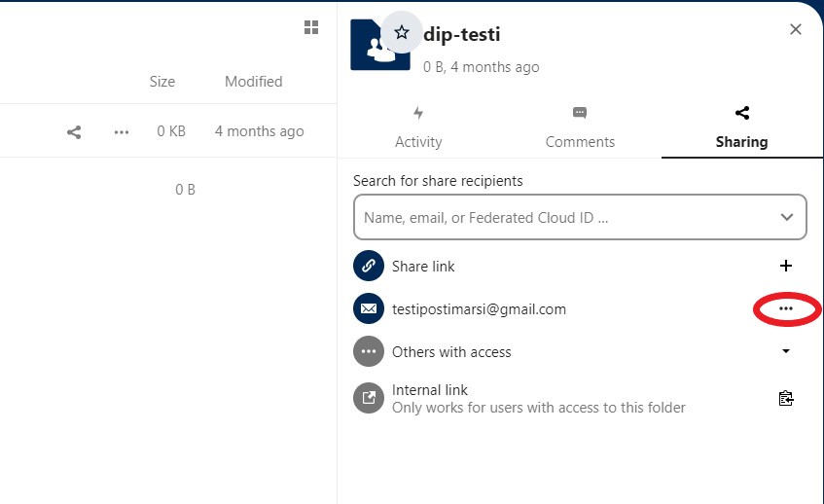
Task: Click the share recipients search field
Action: pyautogui.click(x=564, y=218)
